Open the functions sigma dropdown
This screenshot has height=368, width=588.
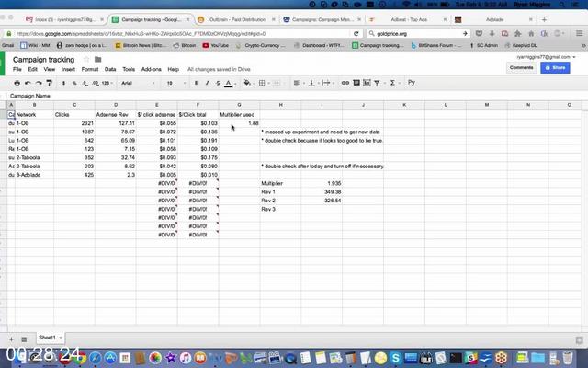394,83
